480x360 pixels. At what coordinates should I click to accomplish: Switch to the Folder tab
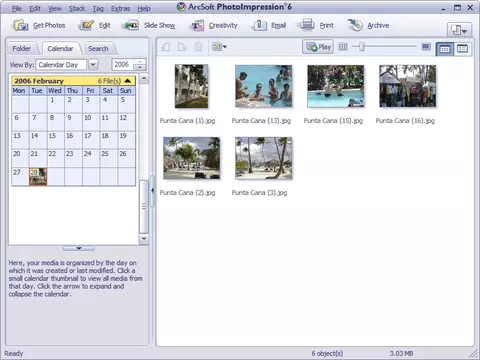coord(22,49)
